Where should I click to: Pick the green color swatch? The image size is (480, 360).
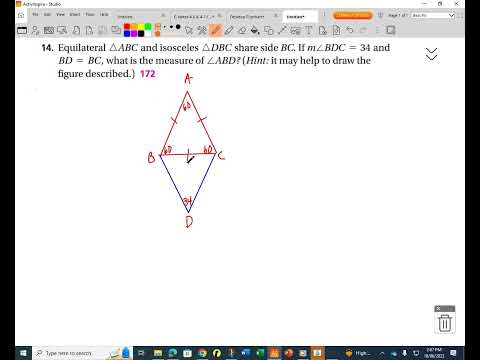pos(148,27)
